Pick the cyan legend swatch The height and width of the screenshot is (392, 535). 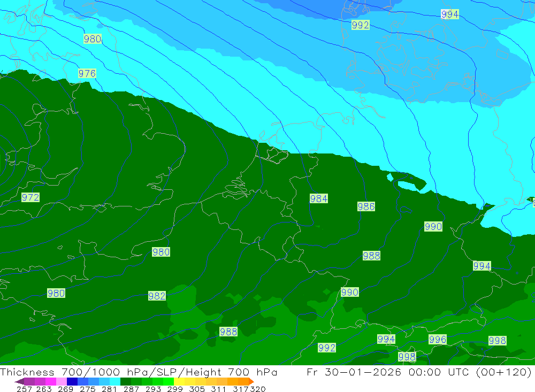pos(115,381)
